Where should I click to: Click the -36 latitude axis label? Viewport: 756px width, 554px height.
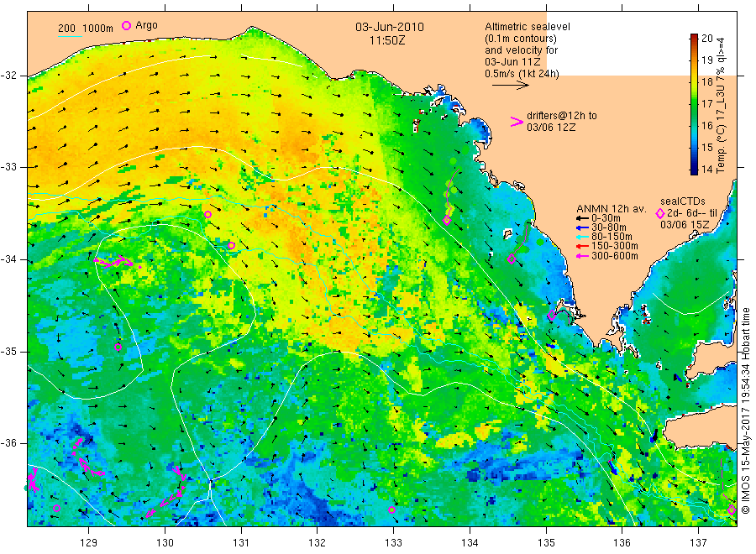(x=8, y=442)
